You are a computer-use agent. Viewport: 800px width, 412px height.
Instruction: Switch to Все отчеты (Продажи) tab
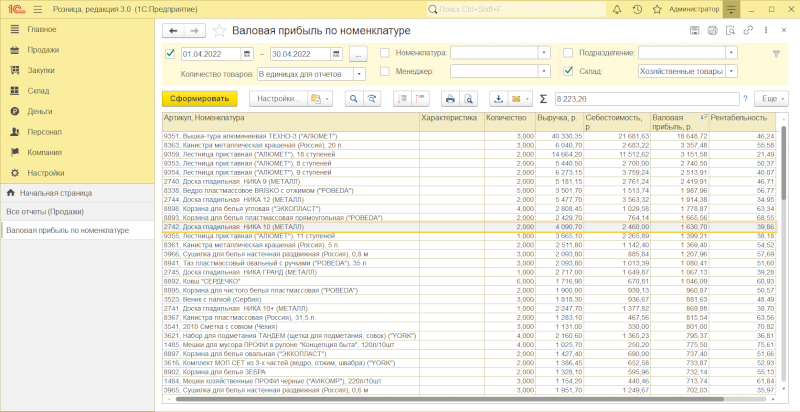coord(77,212)
